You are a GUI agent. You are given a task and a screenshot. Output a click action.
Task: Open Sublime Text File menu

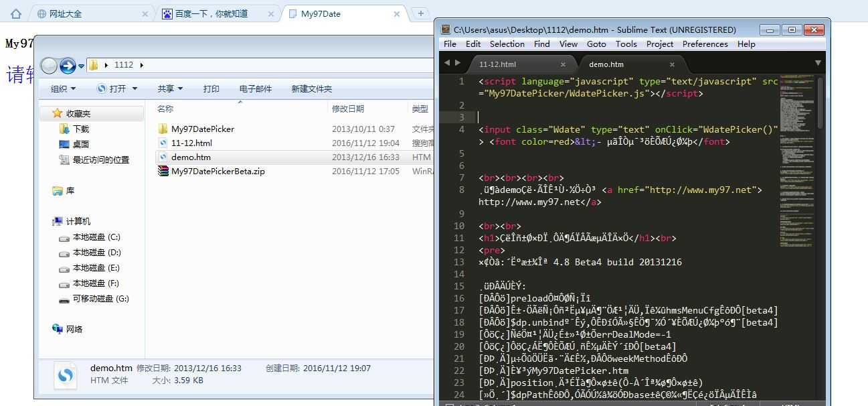pyautogui.click(x=450, y=44)
